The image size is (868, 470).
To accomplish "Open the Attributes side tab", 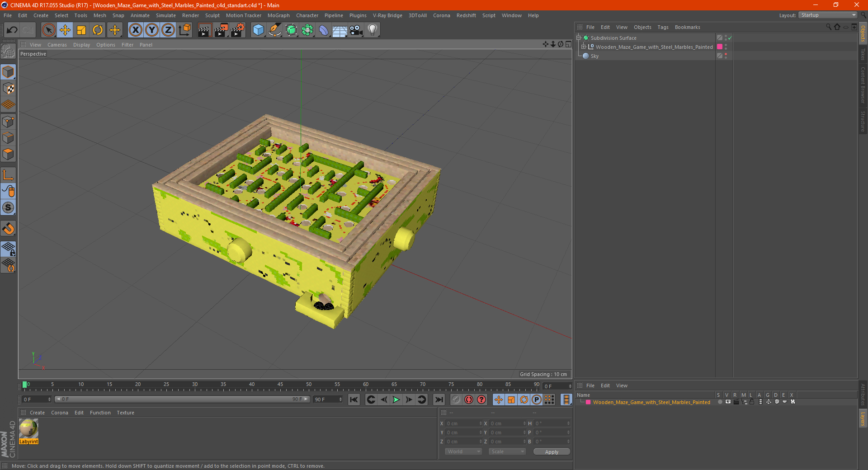I will pyautogui.click(x=863, y=394).
